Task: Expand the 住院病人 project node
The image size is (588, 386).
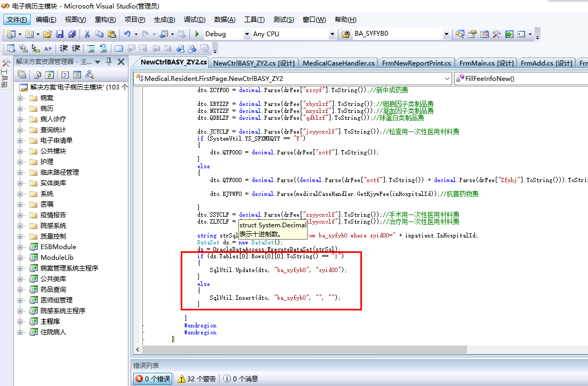Action: click(x=20, y=332)
